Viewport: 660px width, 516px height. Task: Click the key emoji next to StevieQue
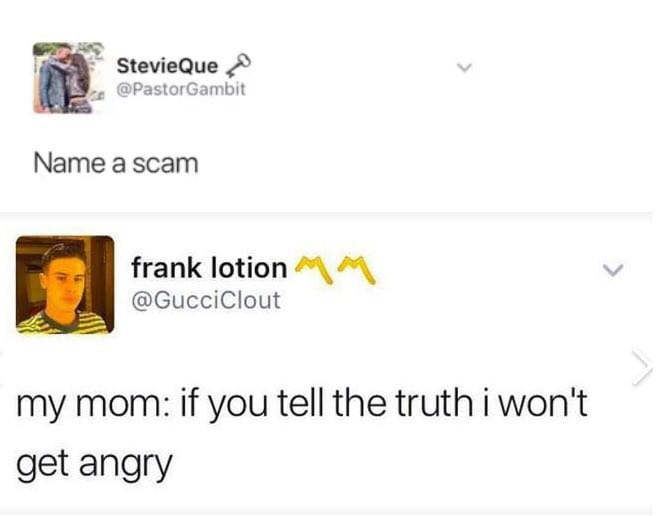point(238,66)
